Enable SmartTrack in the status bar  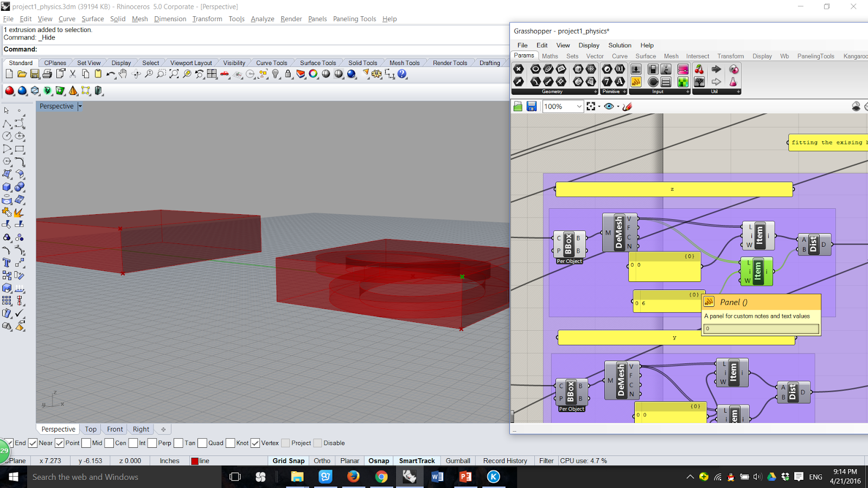pyautogui.click(x=416, y=460)
